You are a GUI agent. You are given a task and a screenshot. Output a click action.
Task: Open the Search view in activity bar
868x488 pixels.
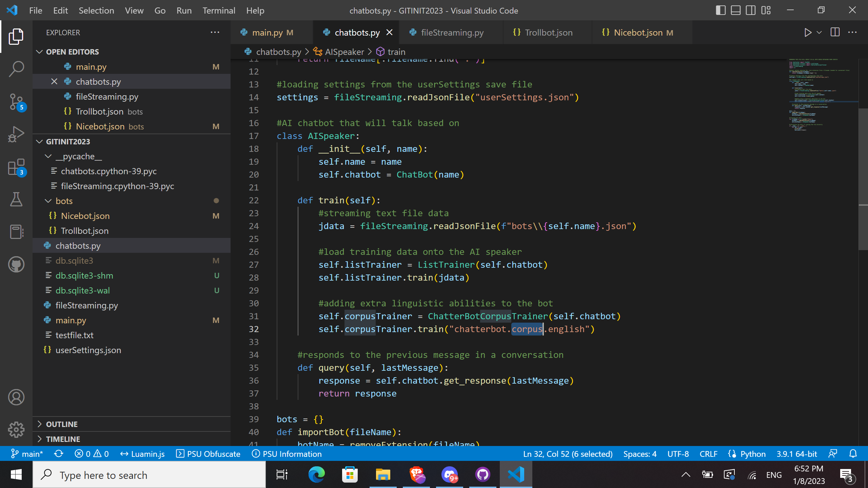[16, 69]
